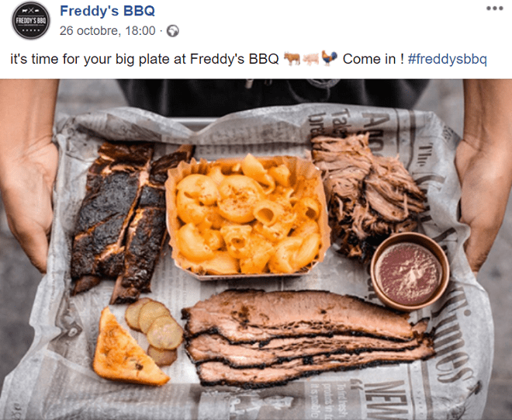Click the globe public audience icon
The height and width of the screenshot is (420, 512).
173,31
